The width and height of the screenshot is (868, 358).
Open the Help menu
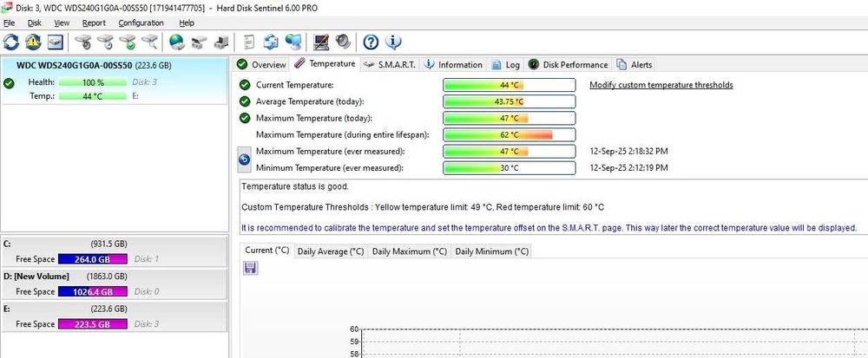[187, 23]
